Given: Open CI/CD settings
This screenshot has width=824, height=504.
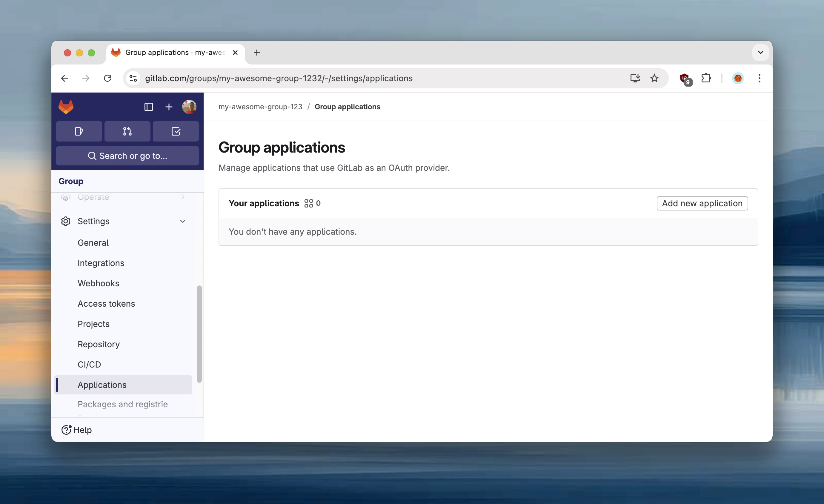Looking at the screenshot, I should coord(89,365).
